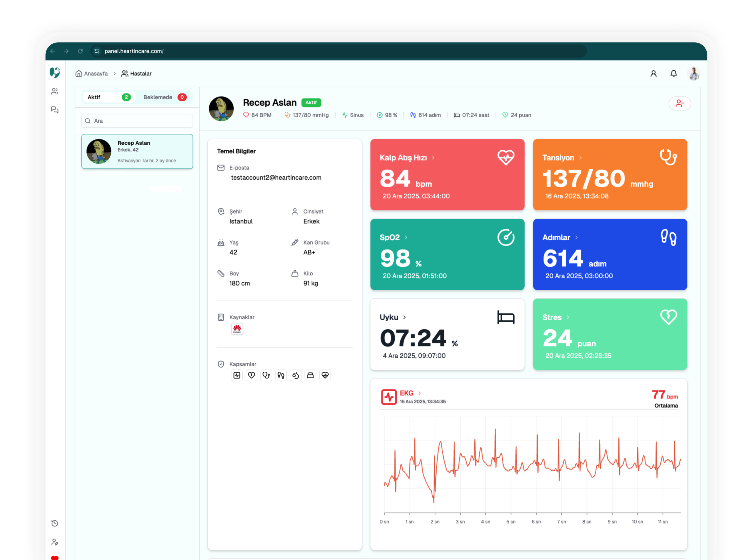Expand the EKG section chevron
This screenshot has height=560, width=753.
coord(420,393)
